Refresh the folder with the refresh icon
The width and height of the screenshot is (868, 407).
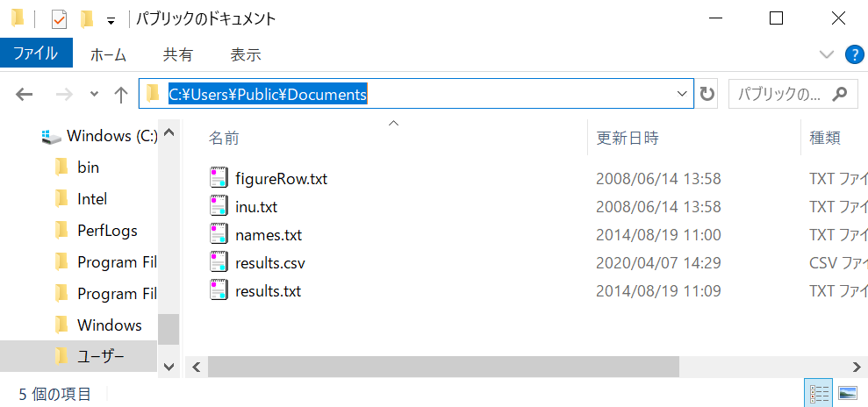pos(707,94)
